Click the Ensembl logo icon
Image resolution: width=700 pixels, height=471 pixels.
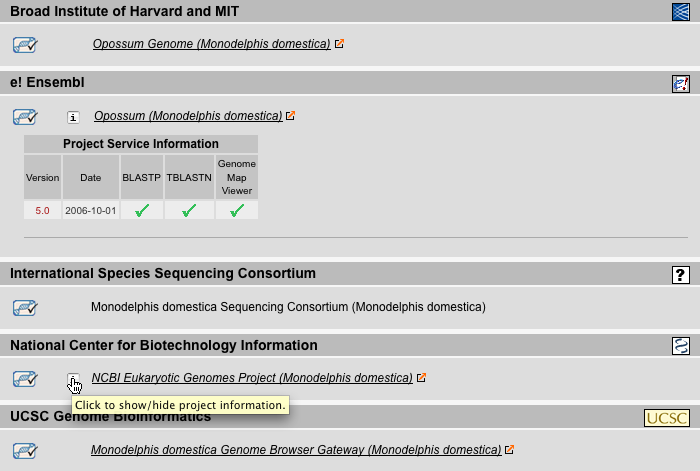click(x=681, y=83)
